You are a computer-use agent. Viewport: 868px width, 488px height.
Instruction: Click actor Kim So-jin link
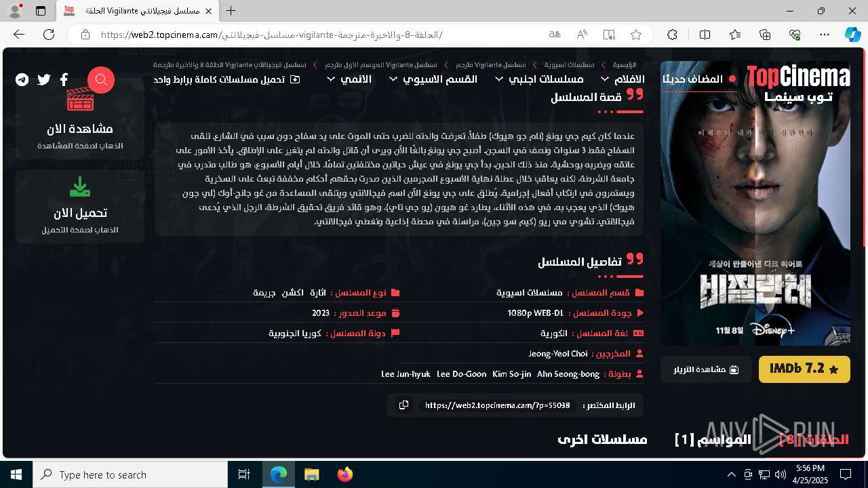[x=511, y=374]
